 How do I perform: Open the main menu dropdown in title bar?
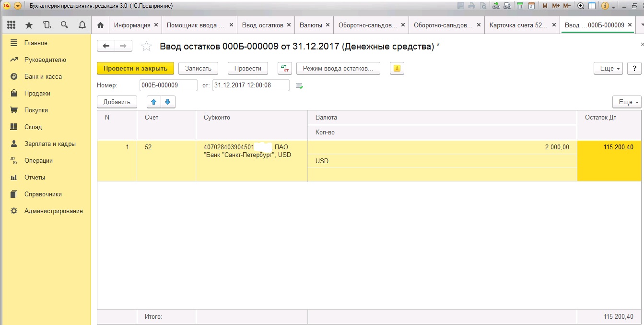click(18, 6)
